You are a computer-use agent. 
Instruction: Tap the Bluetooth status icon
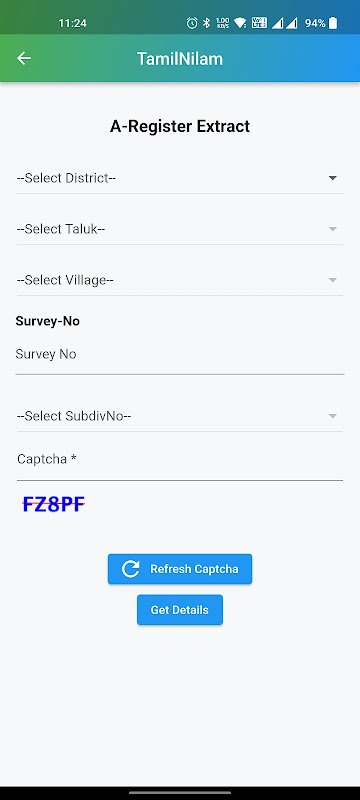[207, 23]
